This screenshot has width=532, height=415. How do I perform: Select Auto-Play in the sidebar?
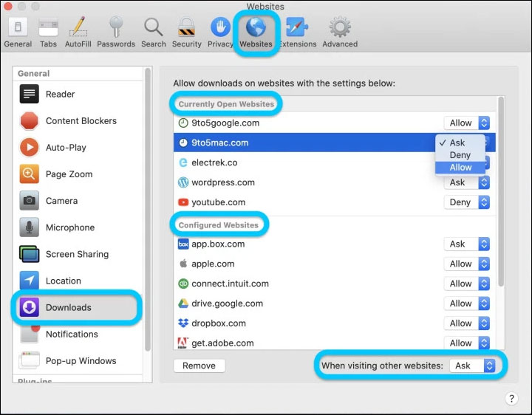(78, 148)
